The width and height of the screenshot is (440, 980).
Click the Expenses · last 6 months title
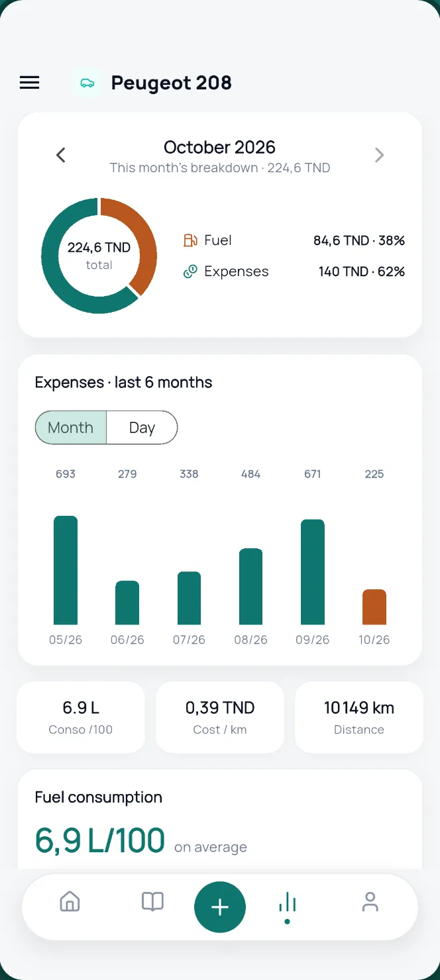tap(124, 383)
